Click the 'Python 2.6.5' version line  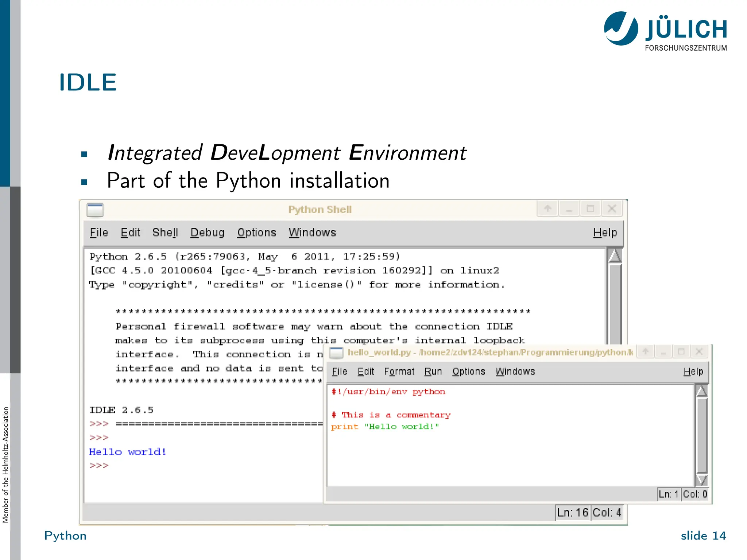click(x=245, y=257)
